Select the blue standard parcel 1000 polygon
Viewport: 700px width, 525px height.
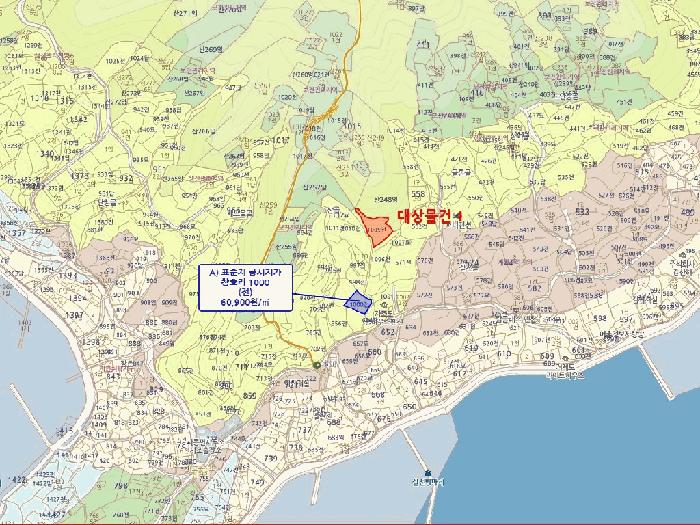(358, 302)
